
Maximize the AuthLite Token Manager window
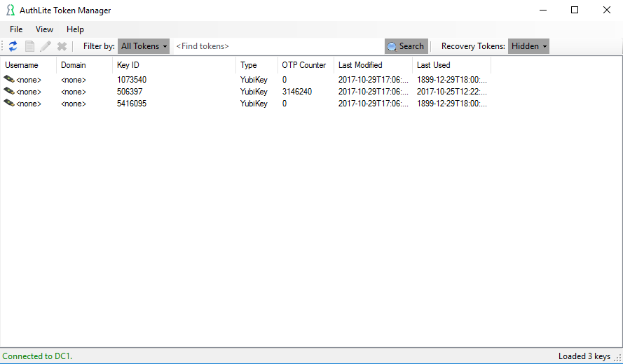575,10
